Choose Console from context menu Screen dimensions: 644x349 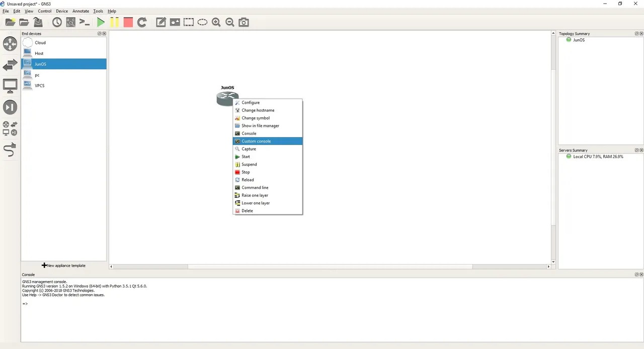coord(268,133)
